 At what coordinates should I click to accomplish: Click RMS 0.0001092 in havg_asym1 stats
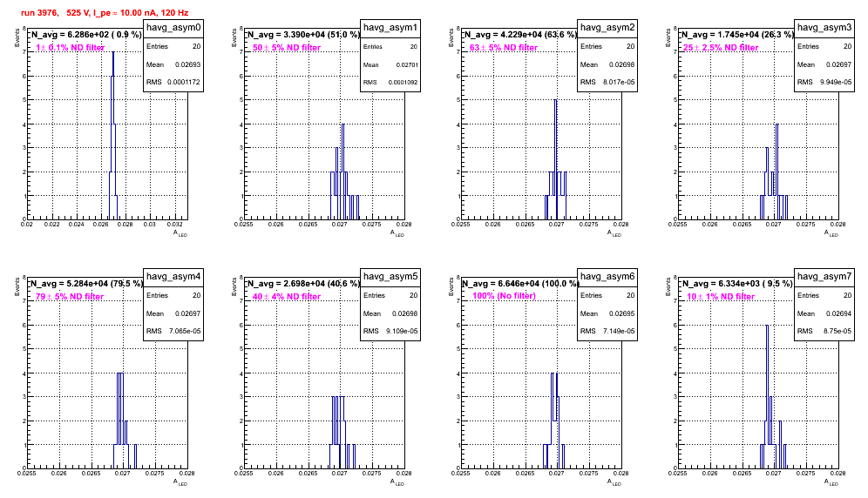(390, 82)
